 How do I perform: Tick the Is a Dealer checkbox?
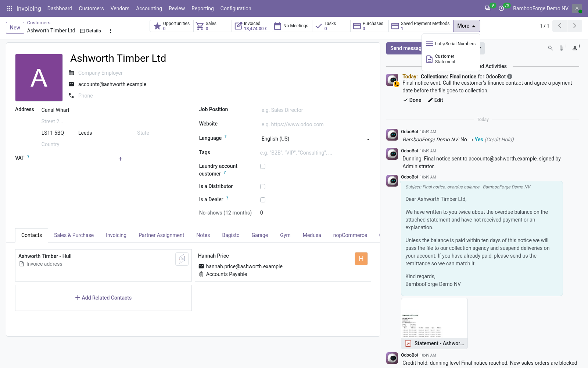(263, 200)
